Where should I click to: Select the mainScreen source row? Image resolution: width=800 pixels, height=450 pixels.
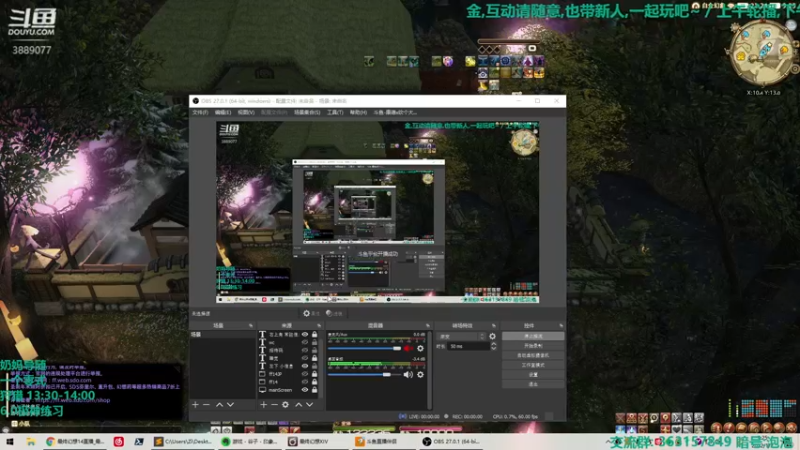click(289, 390)
